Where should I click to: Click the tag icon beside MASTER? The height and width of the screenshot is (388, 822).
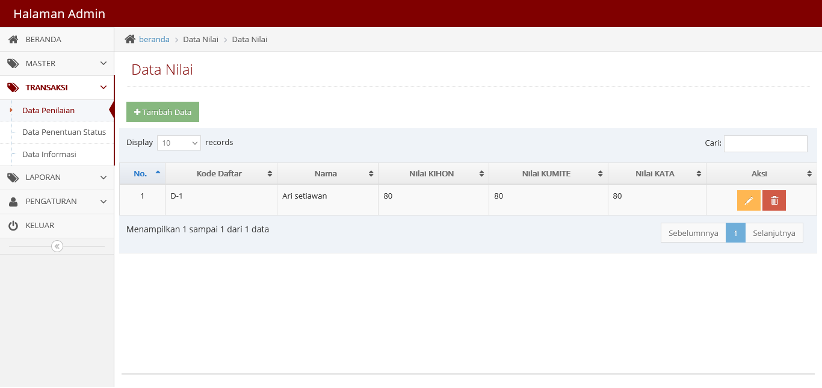click(14, 63)
